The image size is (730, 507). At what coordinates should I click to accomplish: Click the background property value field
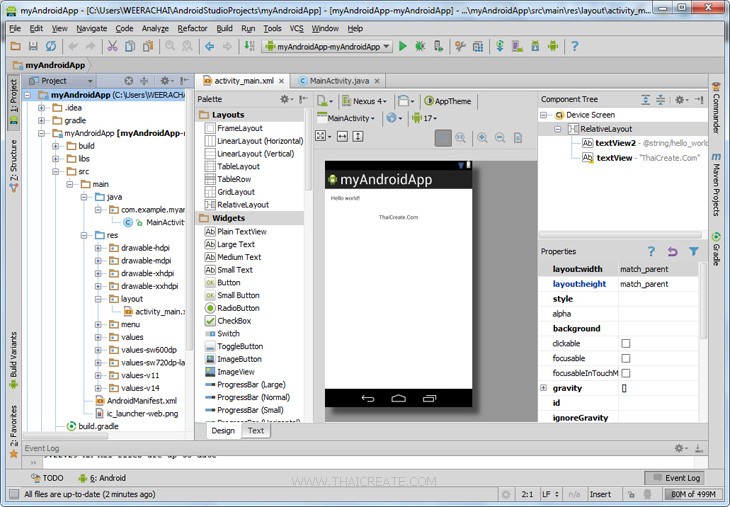pyautogui.click(x=658, y=329)
